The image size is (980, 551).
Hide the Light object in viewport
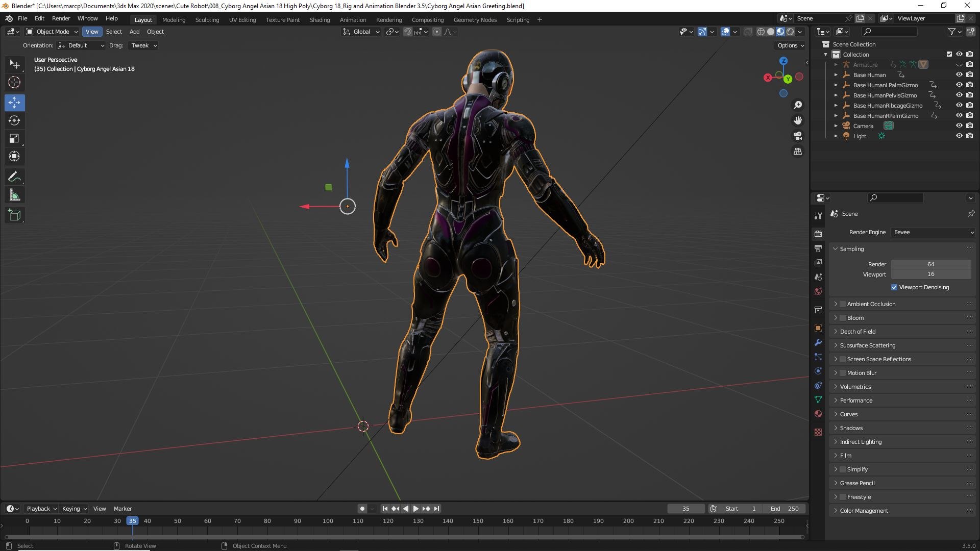coord(959,136)
